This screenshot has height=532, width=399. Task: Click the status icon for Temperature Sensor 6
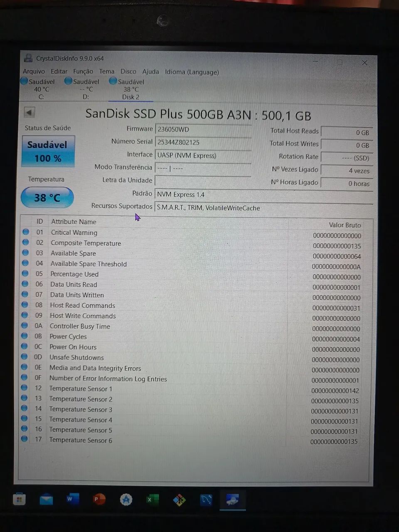pos(24,438)
